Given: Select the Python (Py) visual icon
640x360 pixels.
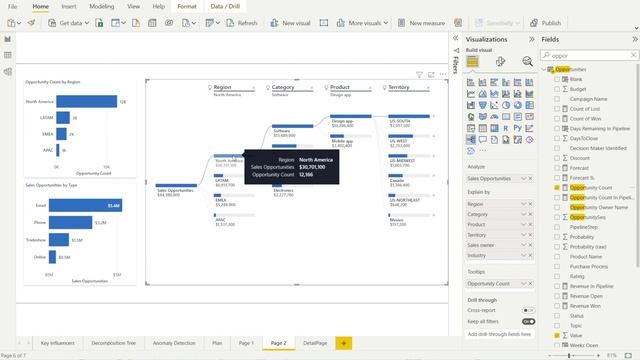Looking at the screenshot, I should point(518,128).
